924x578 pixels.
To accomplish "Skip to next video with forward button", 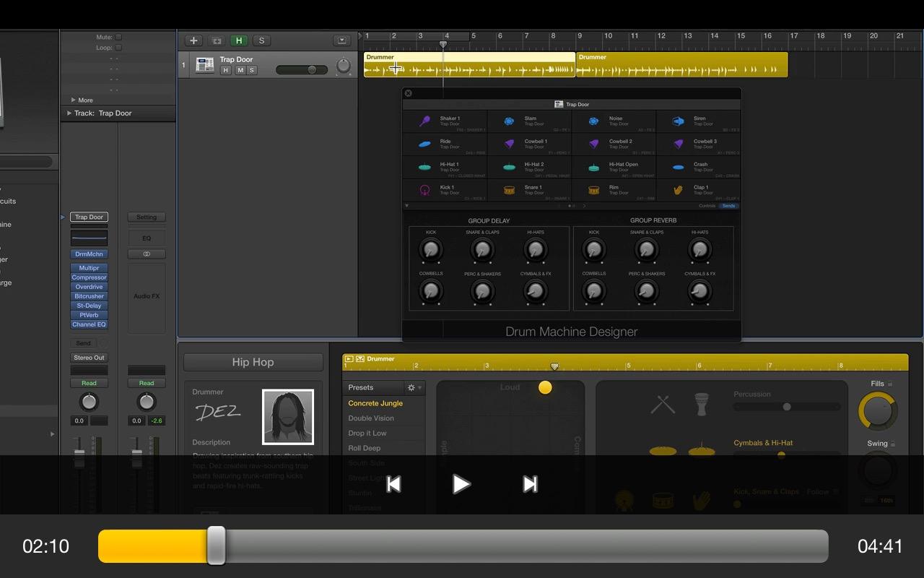I will [530, 484].
